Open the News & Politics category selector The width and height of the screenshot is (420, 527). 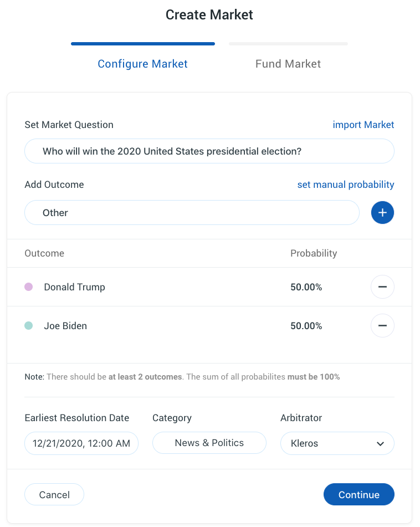tap(209, 443)
